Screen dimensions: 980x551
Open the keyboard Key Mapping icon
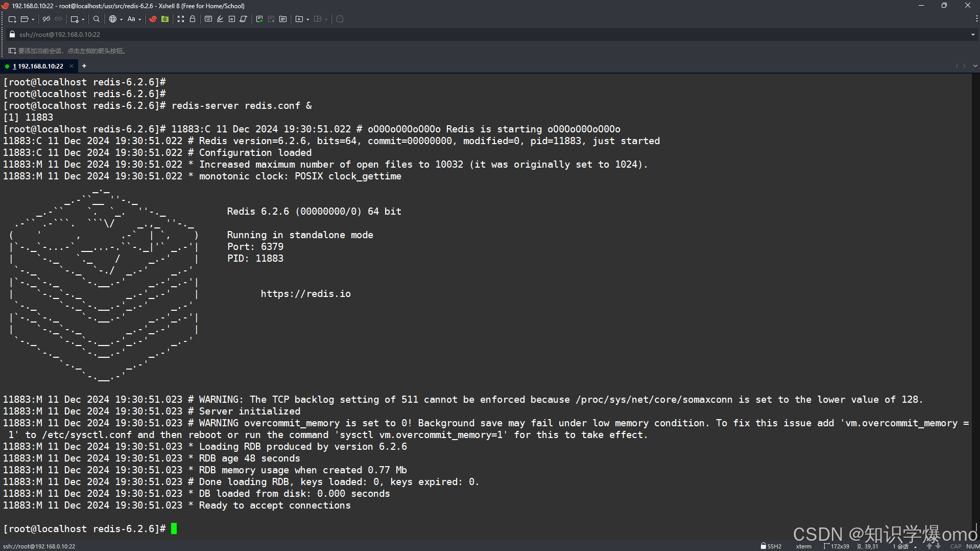(208, 19)
